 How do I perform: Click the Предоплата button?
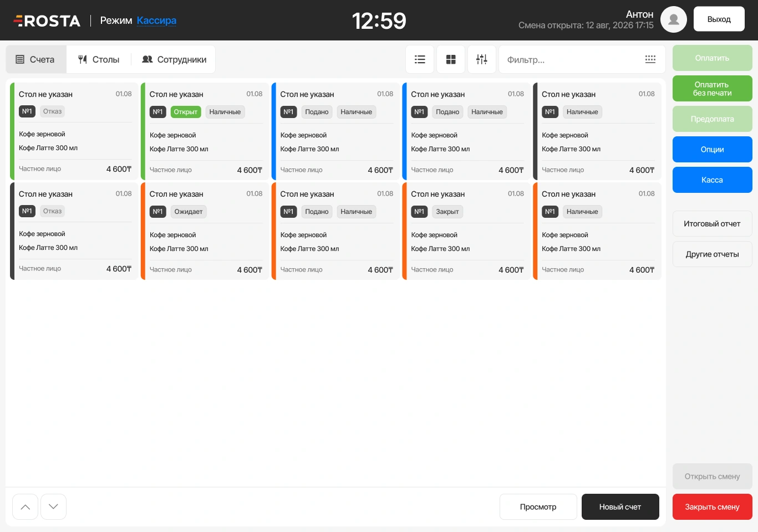tap(713, 119)
